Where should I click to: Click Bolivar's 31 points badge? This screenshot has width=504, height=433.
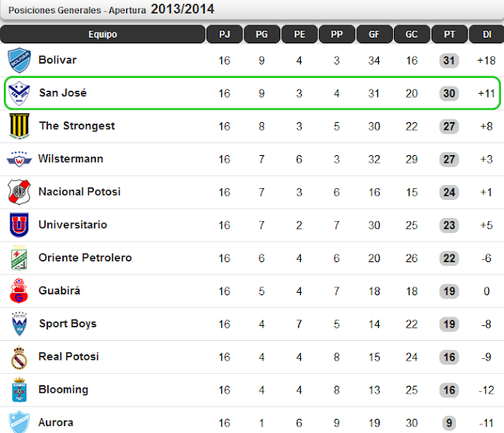pyautogui.click(x=449, y=61)
